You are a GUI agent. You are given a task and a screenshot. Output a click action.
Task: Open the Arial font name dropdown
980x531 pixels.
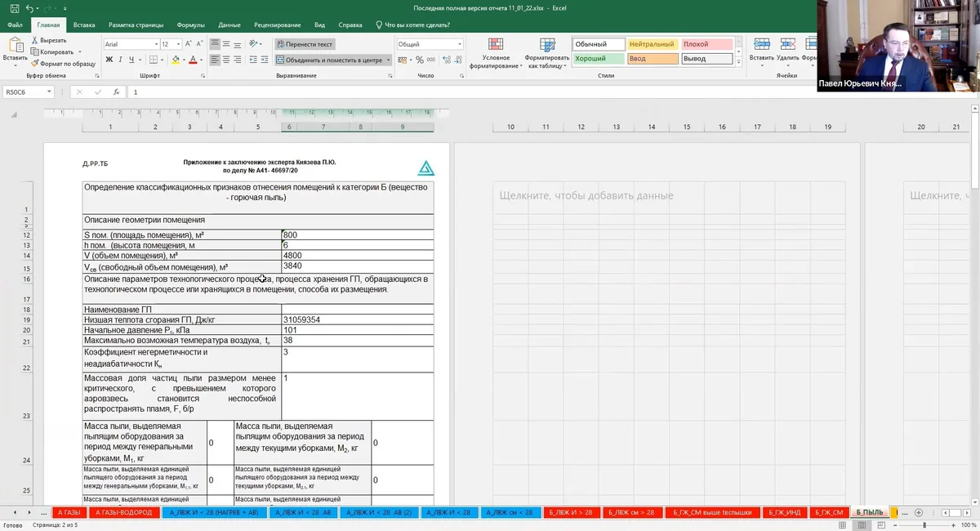click(156, 44)
